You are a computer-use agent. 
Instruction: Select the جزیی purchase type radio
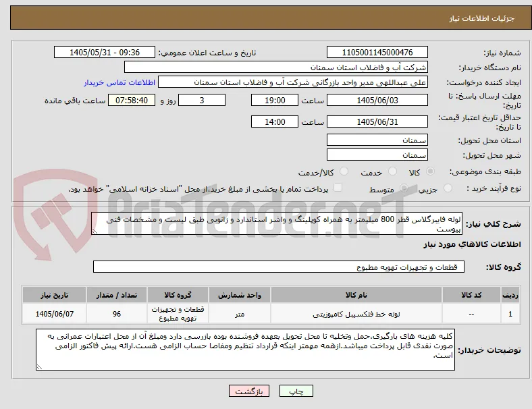tap(448, 188)
